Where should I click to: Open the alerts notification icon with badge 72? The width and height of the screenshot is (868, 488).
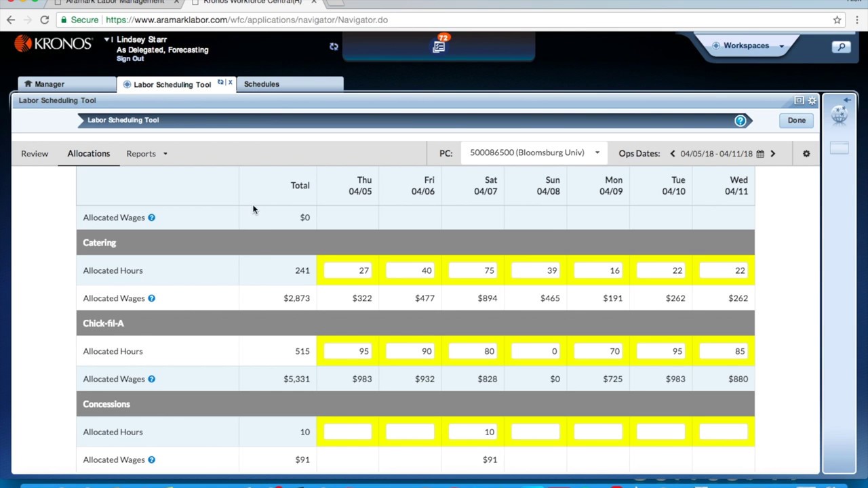(x=439, y=45)
